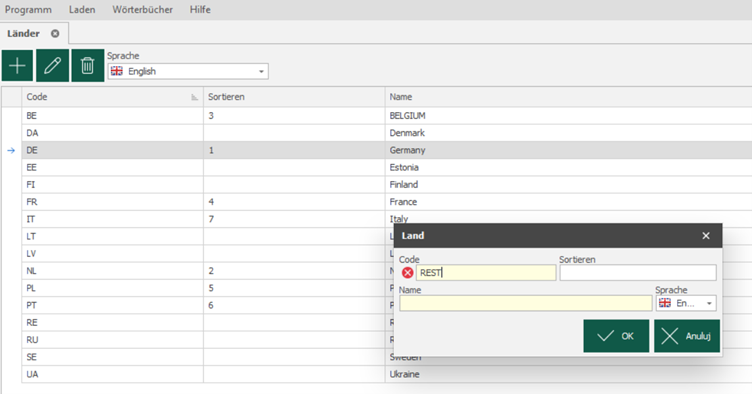Click sort value 5 in PL row
This screenshot has width=752, height=394.
[294, 288]
